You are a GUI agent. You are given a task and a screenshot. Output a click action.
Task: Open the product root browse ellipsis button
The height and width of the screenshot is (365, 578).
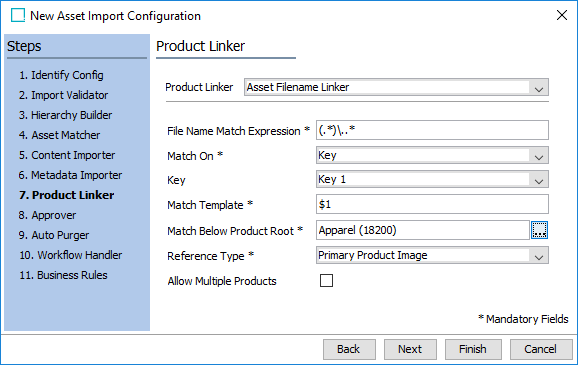pos(539,230)
